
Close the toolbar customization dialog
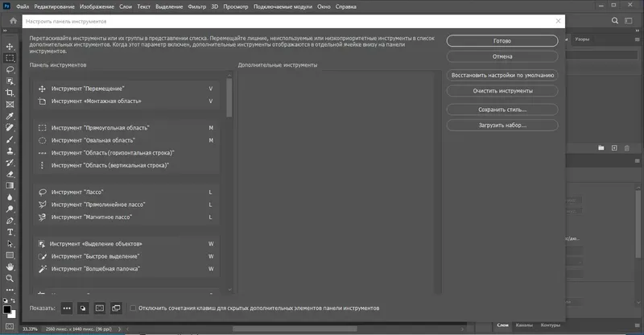click(558, 21)
